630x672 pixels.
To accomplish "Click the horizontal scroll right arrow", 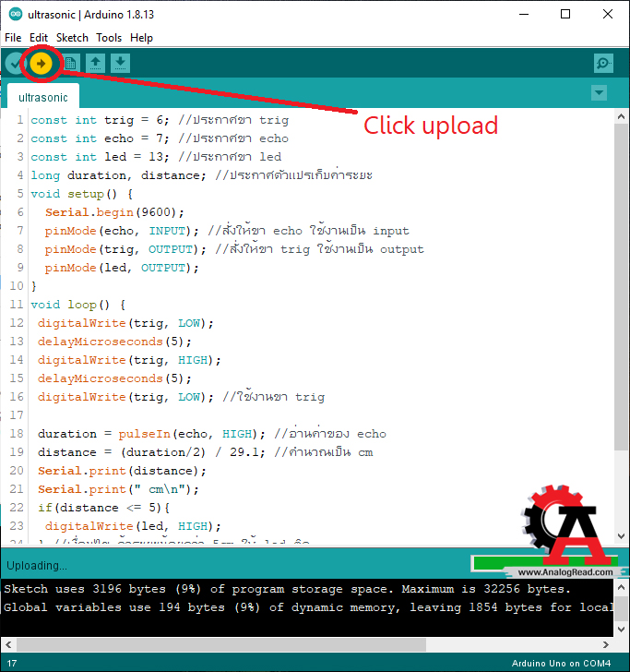I will [x=606, y=644].
